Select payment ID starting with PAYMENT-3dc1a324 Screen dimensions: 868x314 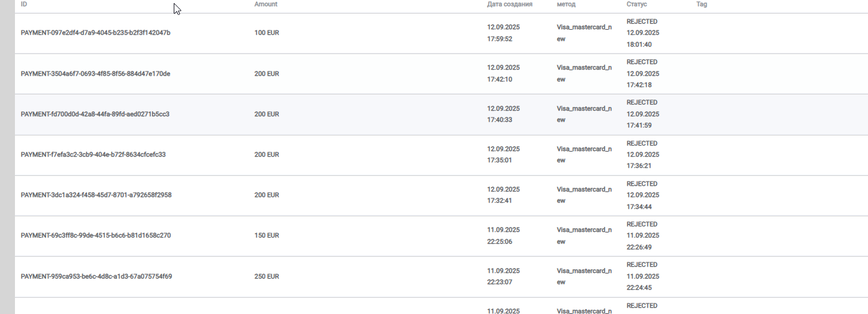click(x=96, y=195)
